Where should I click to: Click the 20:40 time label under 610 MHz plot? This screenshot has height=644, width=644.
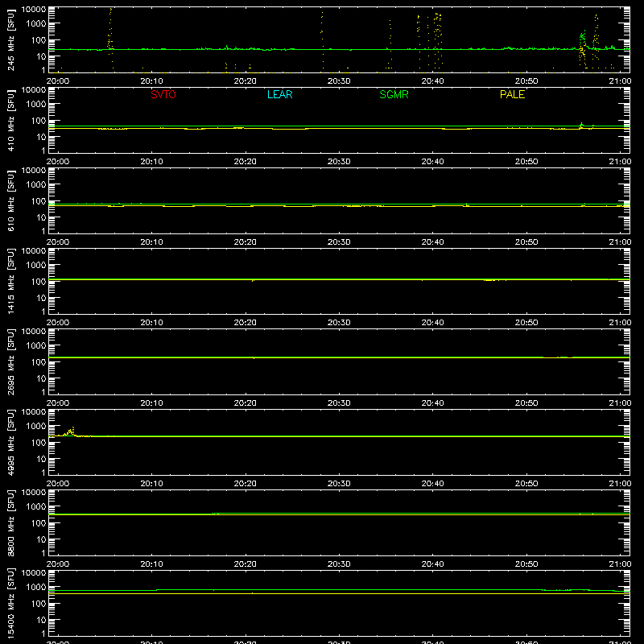click(x=432, y=242)
